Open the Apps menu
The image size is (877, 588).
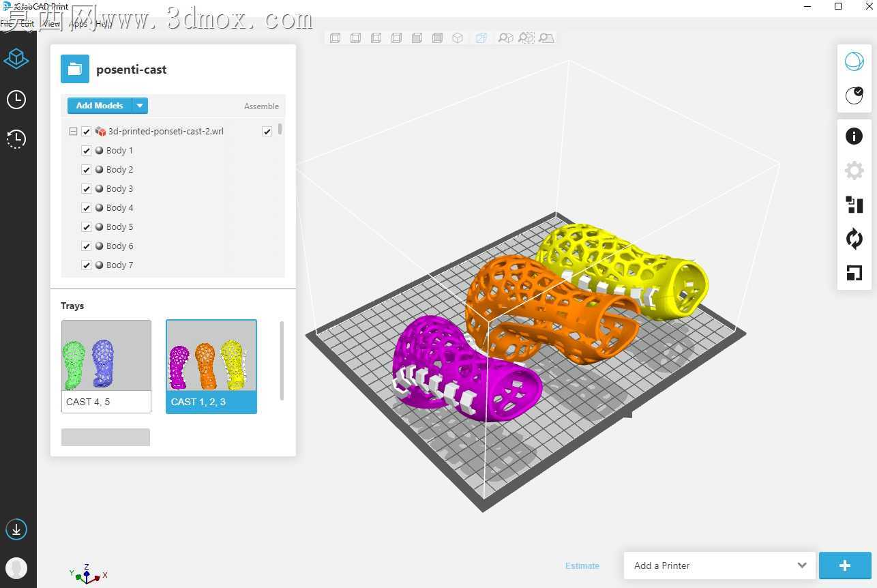[78, 23]
